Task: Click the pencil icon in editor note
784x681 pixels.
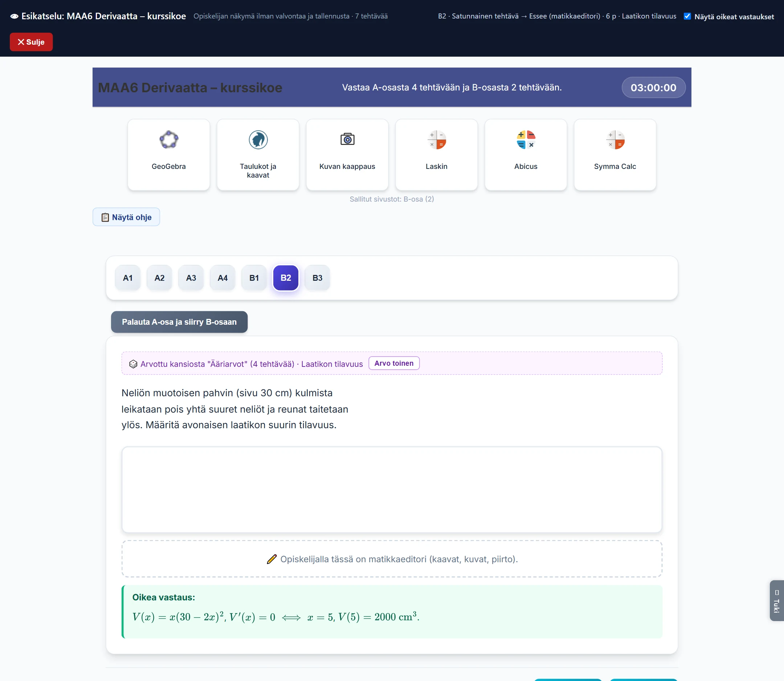Action: coord(271,559)
